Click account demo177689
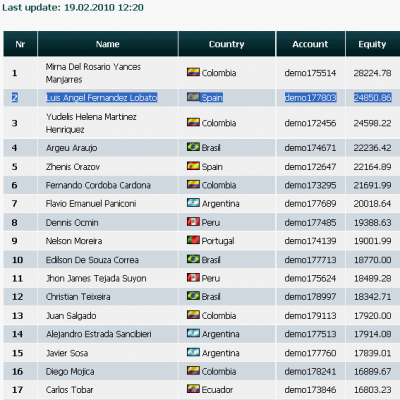The width and height of the screenshot is (400, 400). pos(310,203)
